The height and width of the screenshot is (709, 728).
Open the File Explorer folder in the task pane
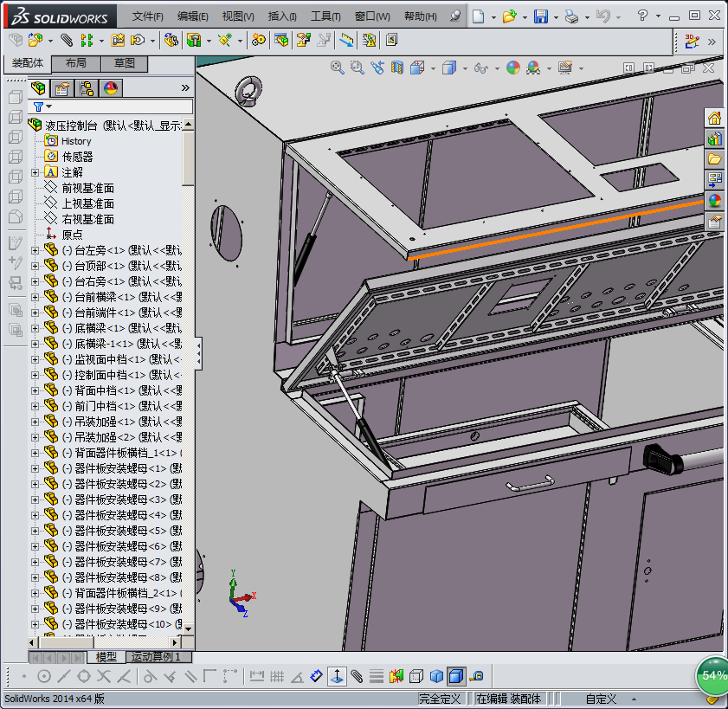[715, 159]
